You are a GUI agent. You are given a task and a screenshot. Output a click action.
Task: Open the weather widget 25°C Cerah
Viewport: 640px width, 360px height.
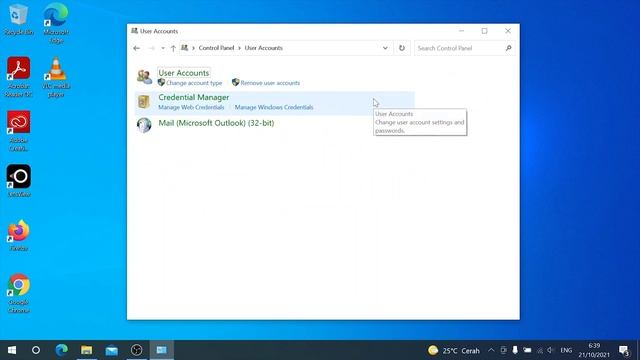pos(453,350)
